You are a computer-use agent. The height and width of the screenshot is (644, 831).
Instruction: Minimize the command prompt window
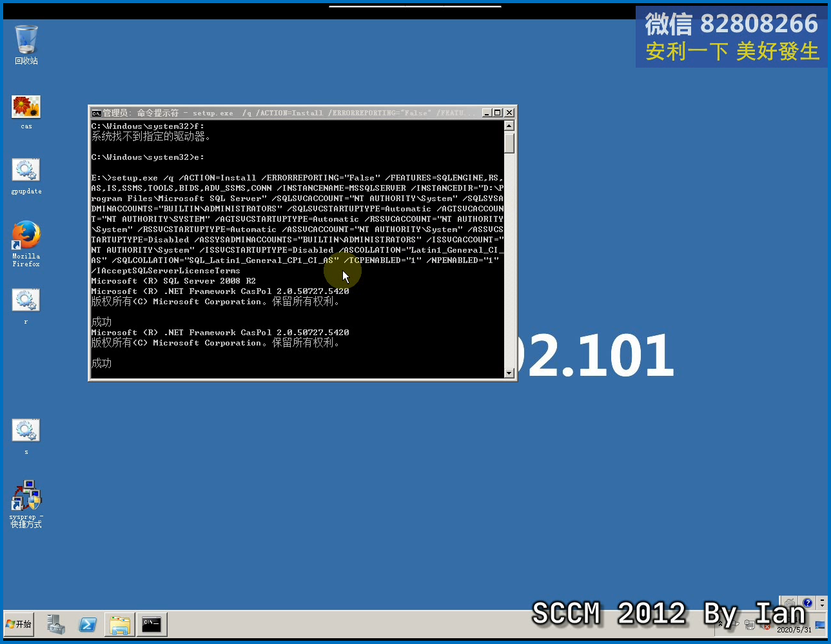pyautogui.click(x=487, y=113)
